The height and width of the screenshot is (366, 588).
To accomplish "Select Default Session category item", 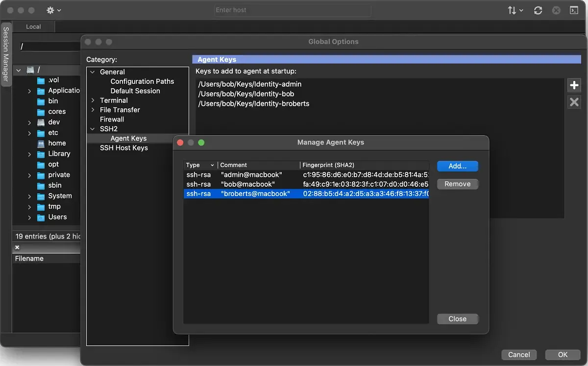I will click(x=135, y=91).
